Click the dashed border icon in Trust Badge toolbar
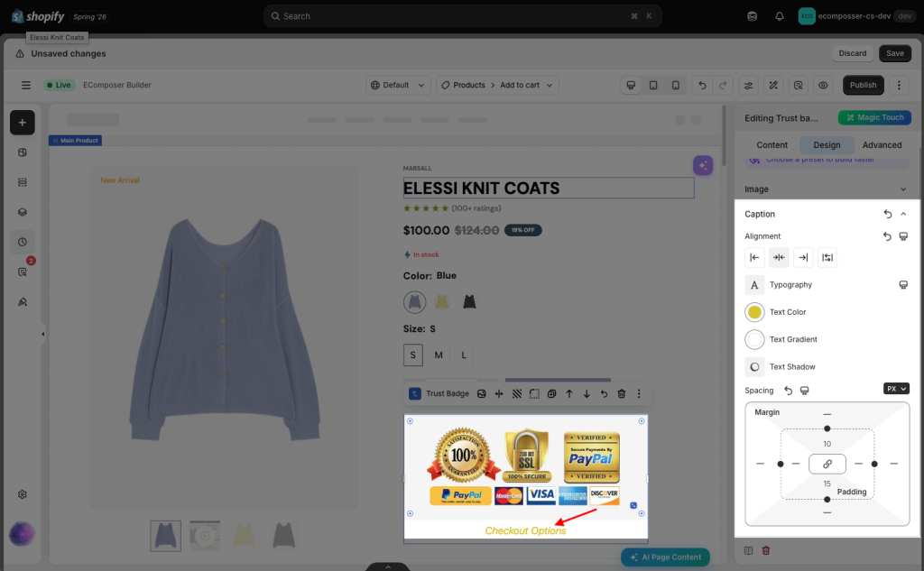 click(534, 393)
